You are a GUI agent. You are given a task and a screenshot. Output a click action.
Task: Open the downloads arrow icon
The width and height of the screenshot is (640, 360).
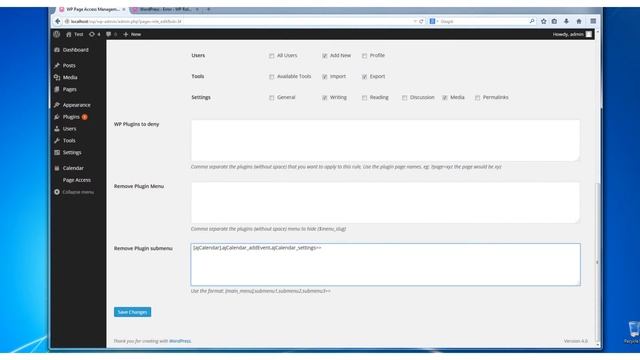pos(566,21)
